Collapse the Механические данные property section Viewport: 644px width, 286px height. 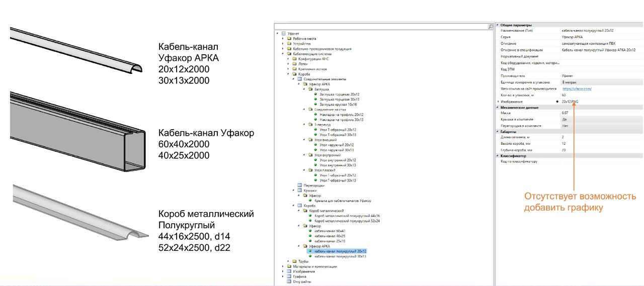tap(498, 108)
